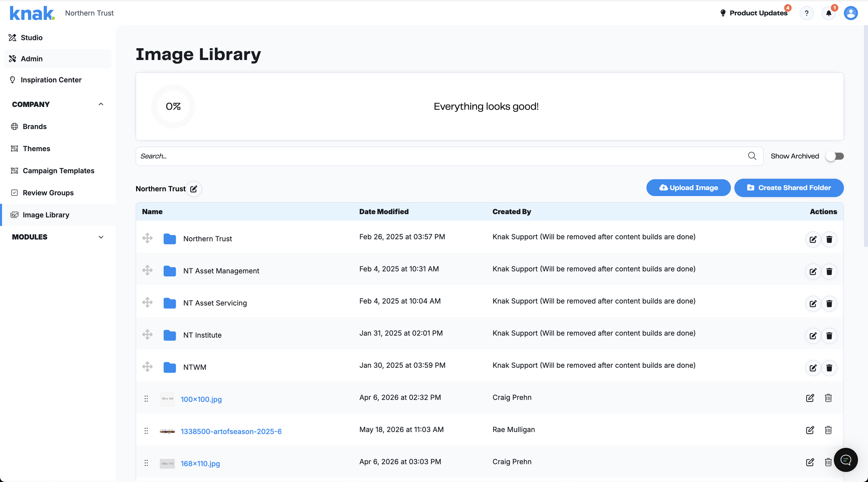This screenshot has width=868, height=482.
Task: Open the notifications bell
Action: [x=829, y=13]
